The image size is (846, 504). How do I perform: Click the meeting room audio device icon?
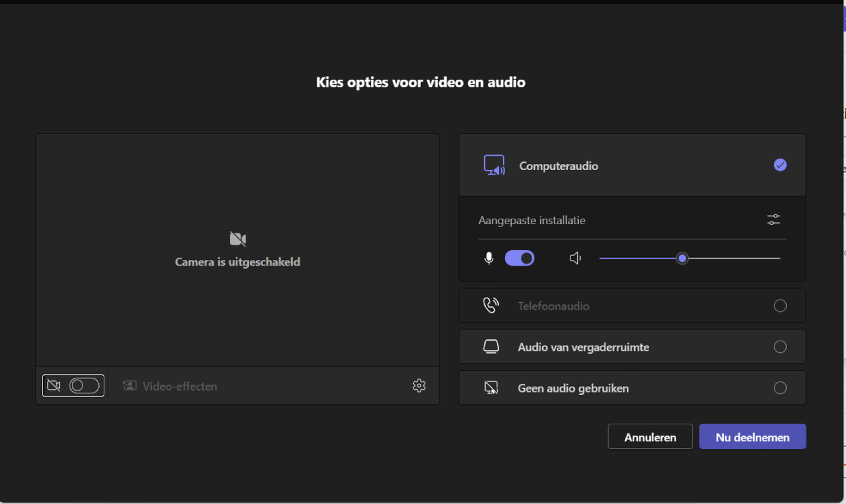491,346
